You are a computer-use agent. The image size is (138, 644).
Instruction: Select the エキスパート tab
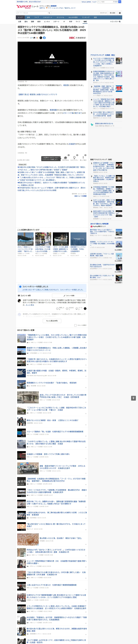48,17
